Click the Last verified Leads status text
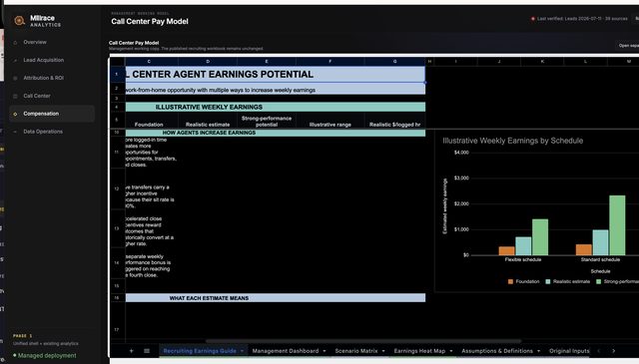This screenshot has width=639, height=364. coord(582,19)
